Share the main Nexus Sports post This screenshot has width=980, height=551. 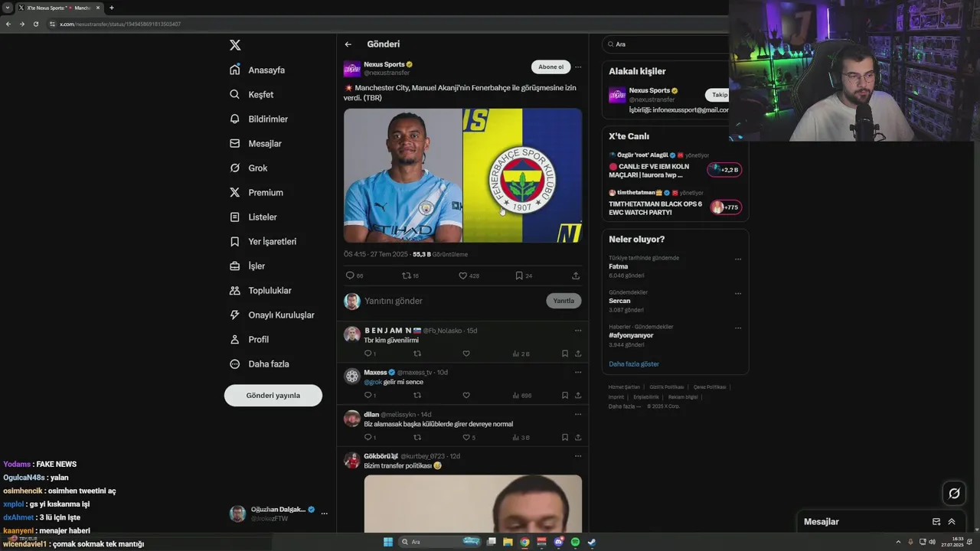coord(576,275)
